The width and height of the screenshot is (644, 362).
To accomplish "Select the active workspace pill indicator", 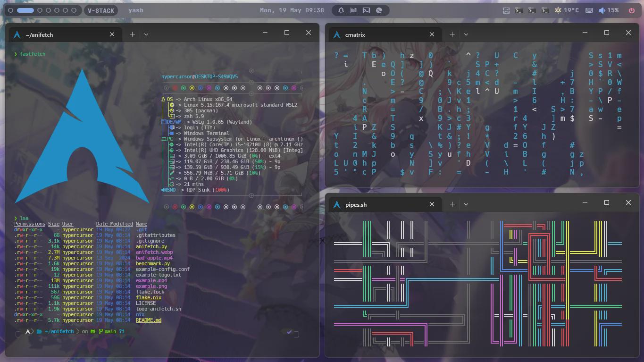I will 25,10.
